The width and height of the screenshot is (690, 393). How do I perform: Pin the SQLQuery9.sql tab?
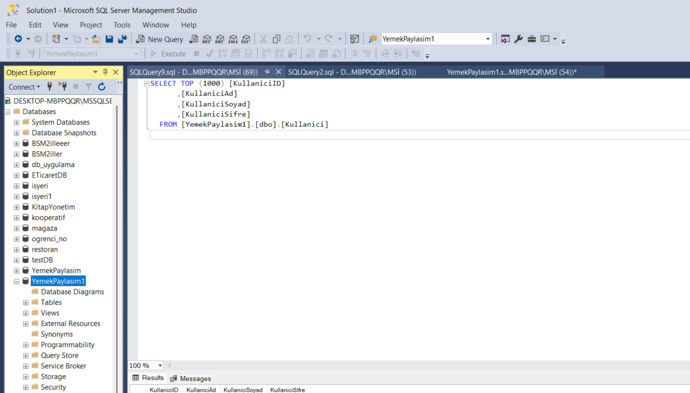point(267,72)
